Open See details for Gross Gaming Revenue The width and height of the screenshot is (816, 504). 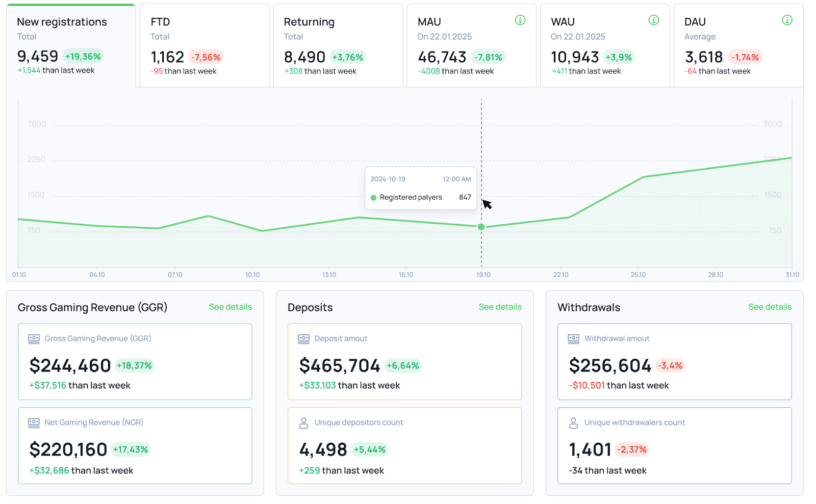230,307
